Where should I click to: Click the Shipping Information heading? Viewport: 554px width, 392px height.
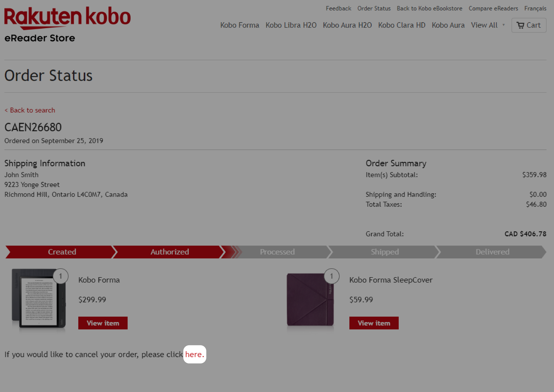point(45,163)
